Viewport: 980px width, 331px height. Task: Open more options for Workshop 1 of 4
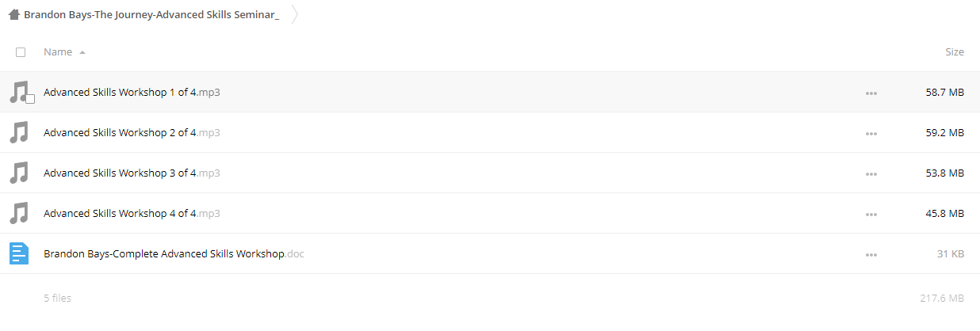pyautogui.click(x=871, y=93)
